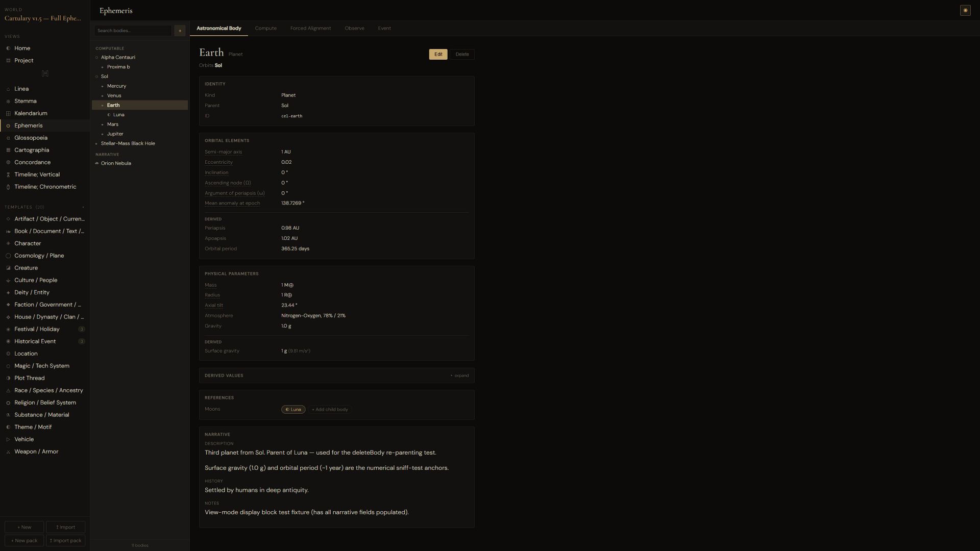980x551 pixels.
Task: Switch to the Astronomical Body tab
Action: click(218, 29)
